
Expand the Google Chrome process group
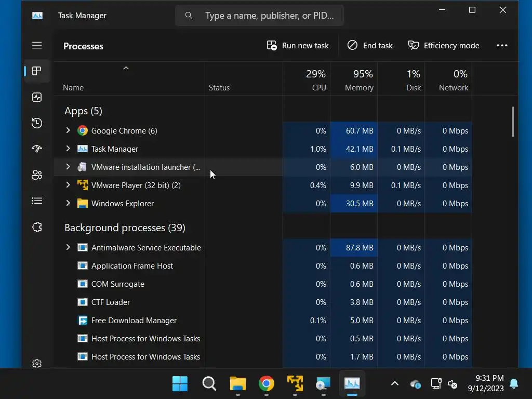coord(68,130)
